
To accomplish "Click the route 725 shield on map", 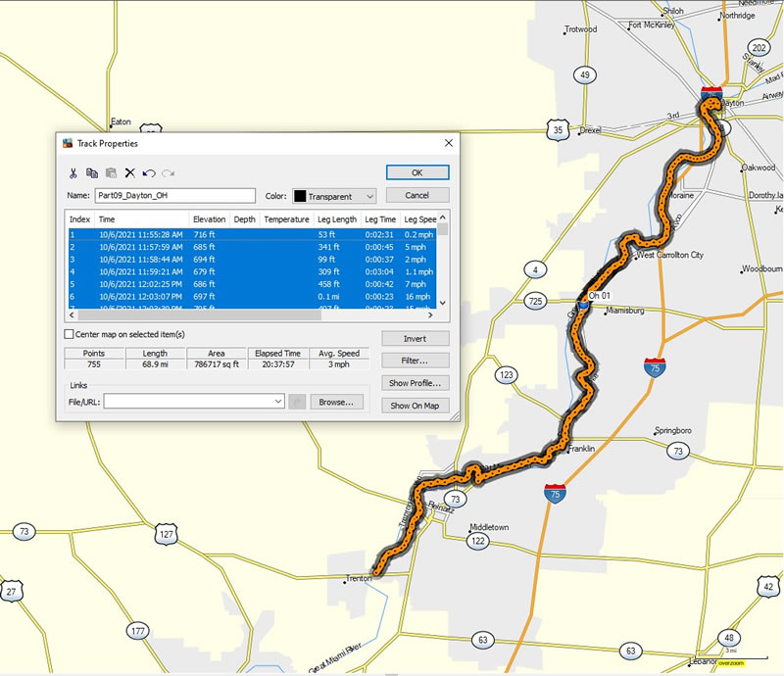I will point(535,301).
